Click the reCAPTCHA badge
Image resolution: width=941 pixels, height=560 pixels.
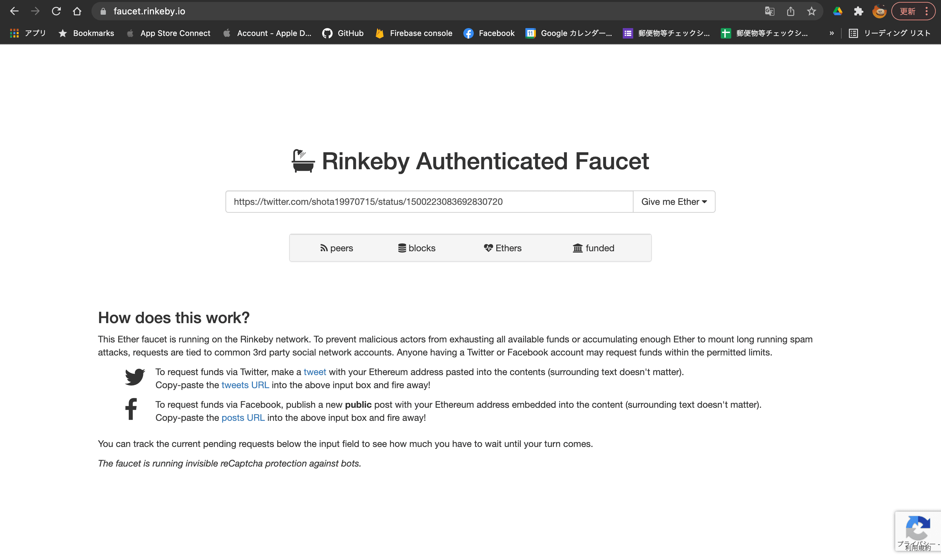tap(917, 531)
